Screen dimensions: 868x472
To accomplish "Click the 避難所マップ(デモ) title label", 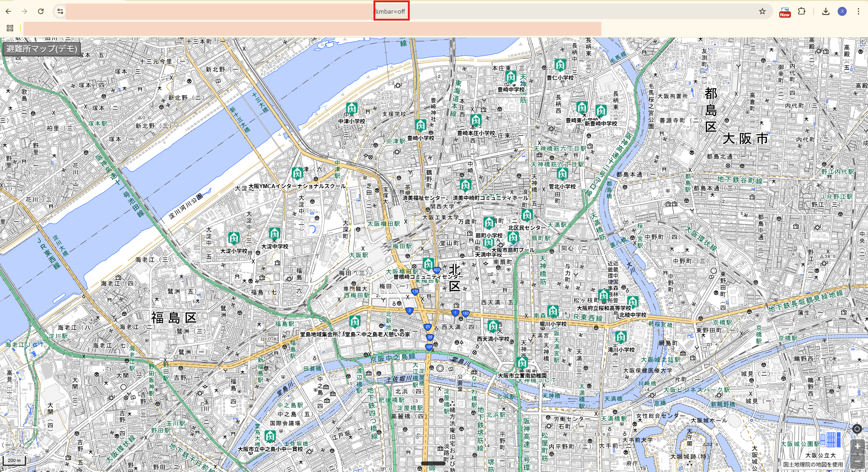I will point(42,49).
